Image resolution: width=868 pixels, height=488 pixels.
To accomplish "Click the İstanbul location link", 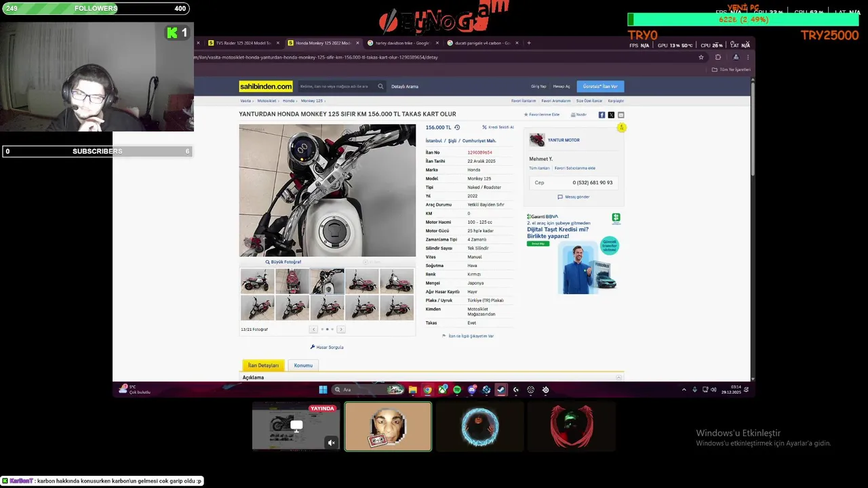I will [x=433, y=141].
